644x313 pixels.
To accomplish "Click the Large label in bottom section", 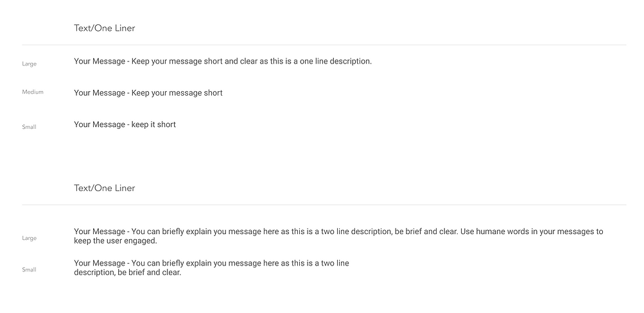I will coord(29,239).
